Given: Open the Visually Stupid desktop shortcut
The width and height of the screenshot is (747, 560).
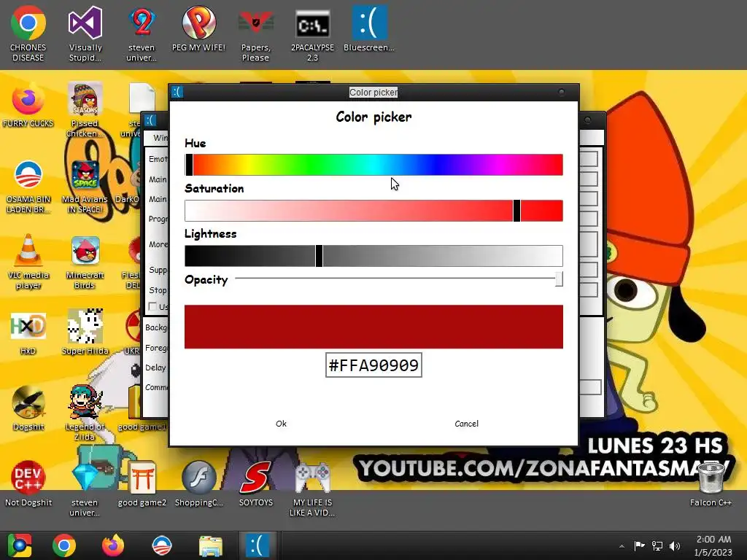Looking at the screenshot, I should [x=85, y=34].
